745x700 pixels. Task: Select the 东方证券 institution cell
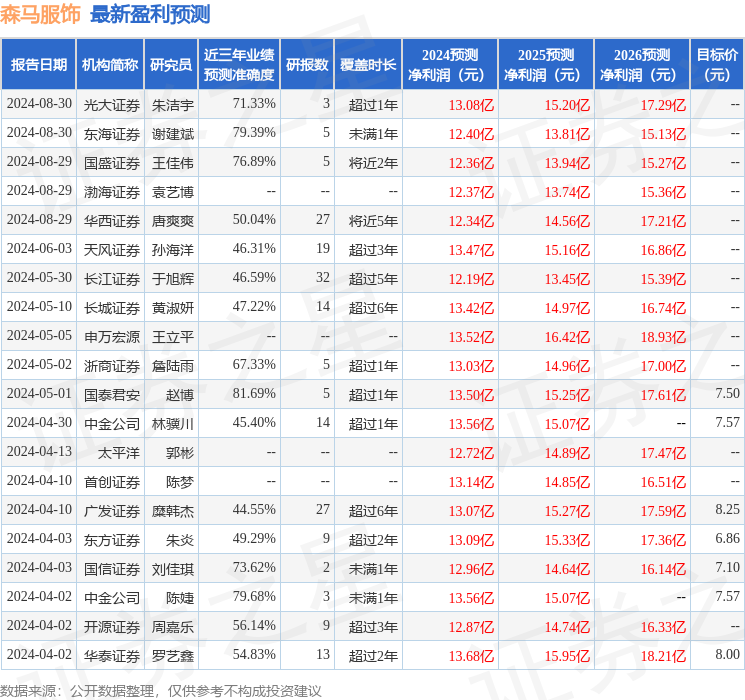click(112, 540)
